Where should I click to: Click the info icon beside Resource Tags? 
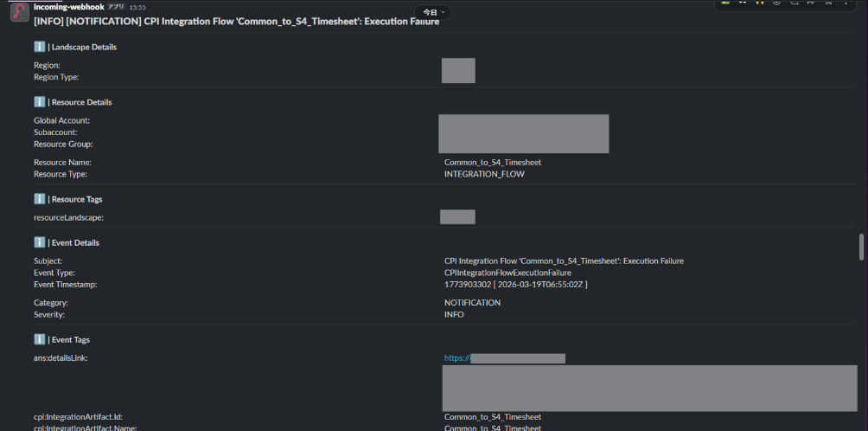39,199
